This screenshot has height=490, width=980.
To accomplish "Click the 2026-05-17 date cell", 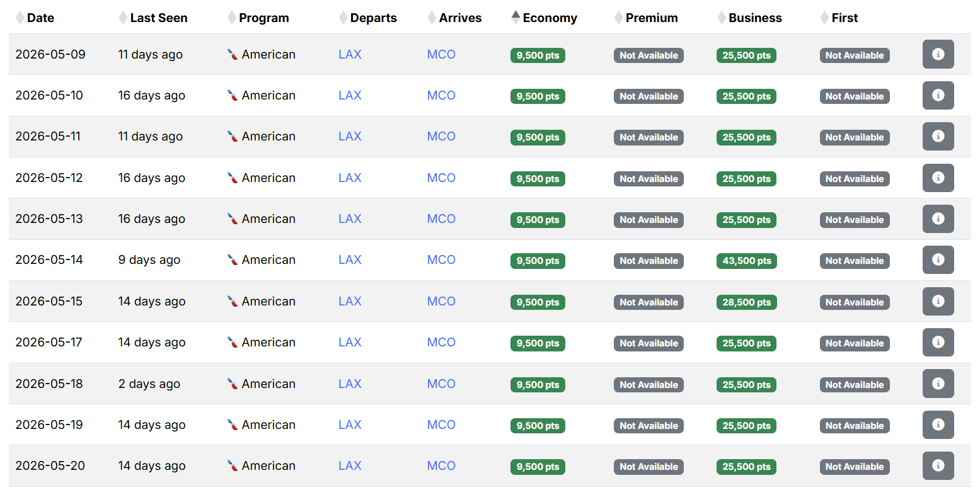I will tap(49, 343).
